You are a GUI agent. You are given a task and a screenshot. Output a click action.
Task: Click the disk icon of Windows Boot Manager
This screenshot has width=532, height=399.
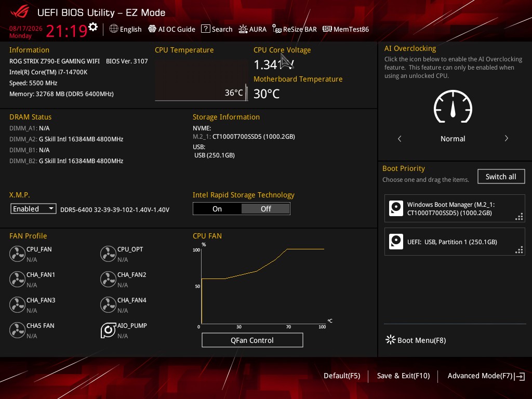[396, 209]
